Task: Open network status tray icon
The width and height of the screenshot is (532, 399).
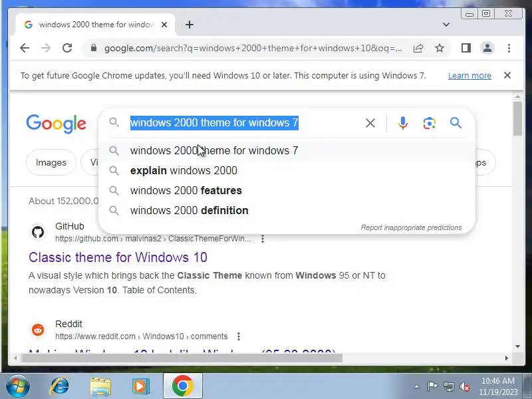Action: [448, 386]
